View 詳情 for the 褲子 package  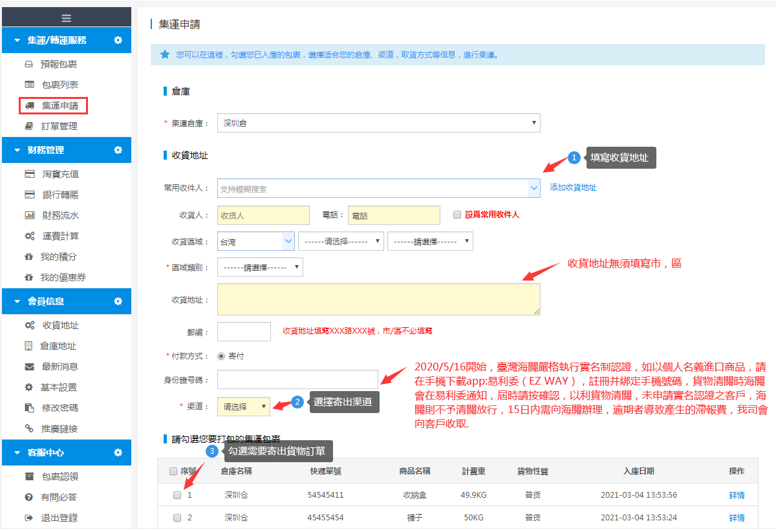[x=737, y=517]
